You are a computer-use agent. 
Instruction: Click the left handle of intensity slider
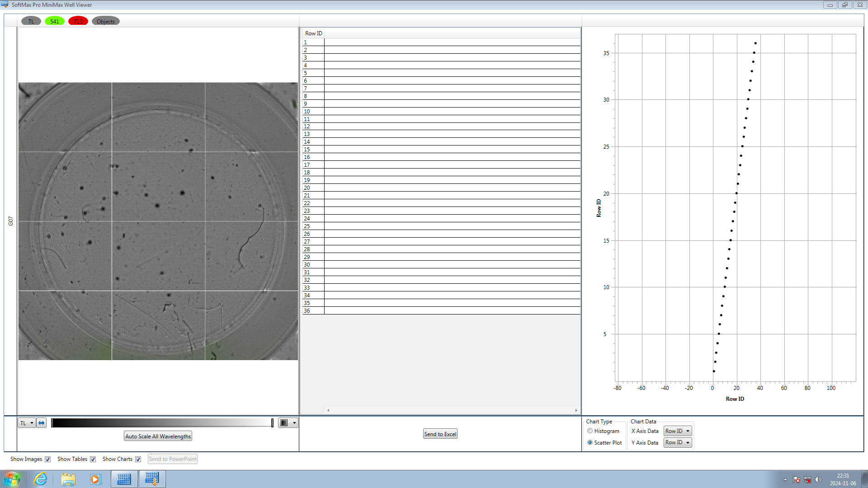[x=52, y=423]
